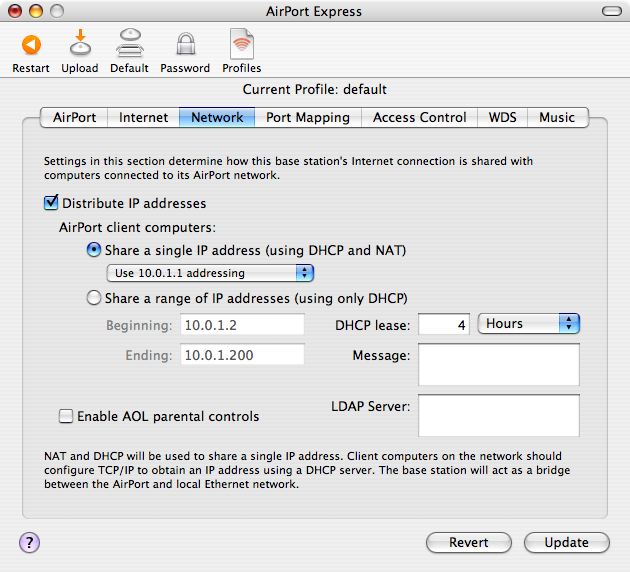Open the Profiles toolbar icon

pyautogui.click(x=241, y=46)
